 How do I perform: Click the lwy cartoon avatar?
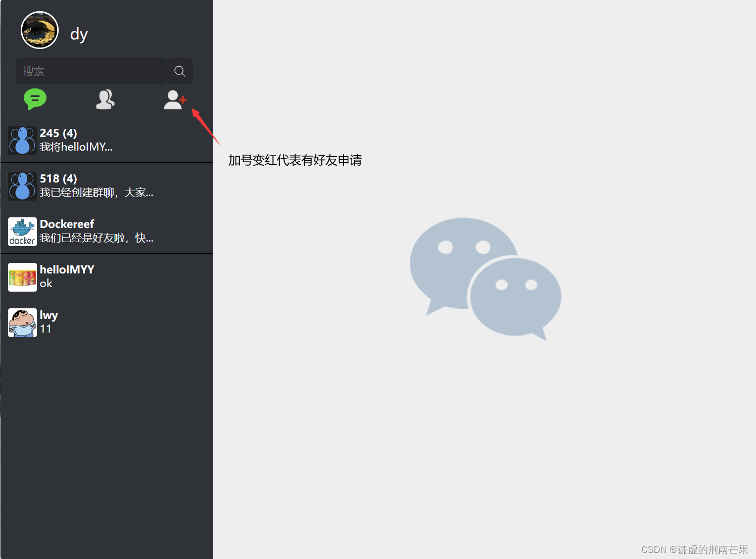pos(22,322)
